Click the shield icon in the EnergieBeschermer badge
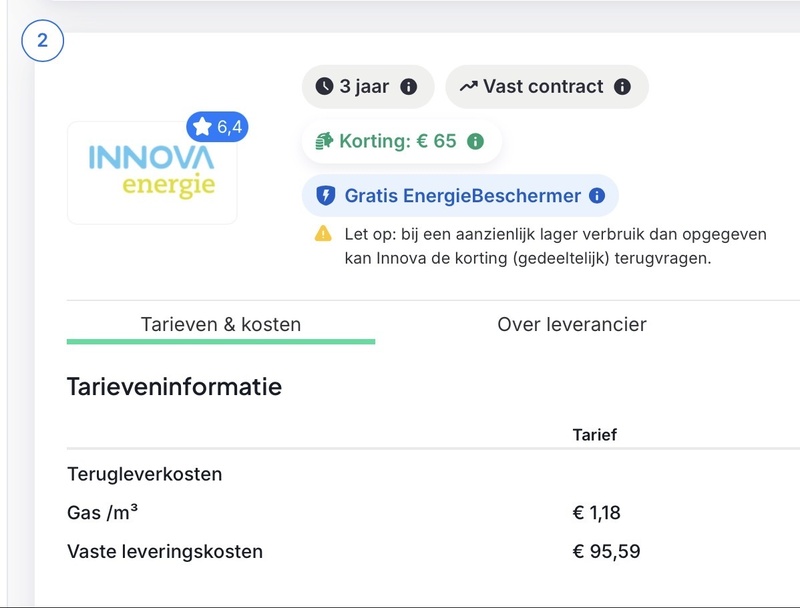Image resolution: width=800 pixels, height=608 pixels. (x=325, y=196)
